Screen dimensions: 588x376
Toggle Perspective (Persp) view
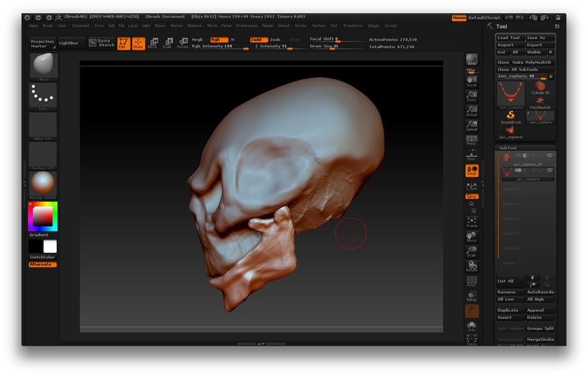click(x=471, y=141)
